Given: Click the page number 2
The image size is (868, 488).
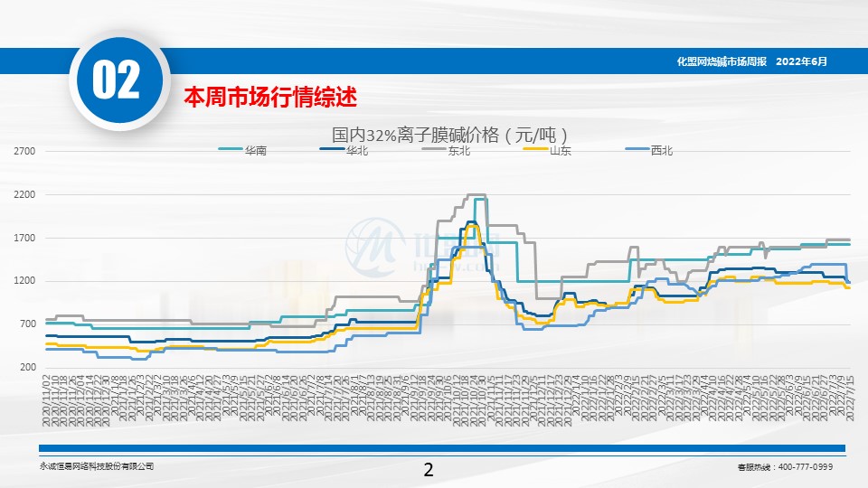Looking at the screenshot, I should tap(429, 470).
